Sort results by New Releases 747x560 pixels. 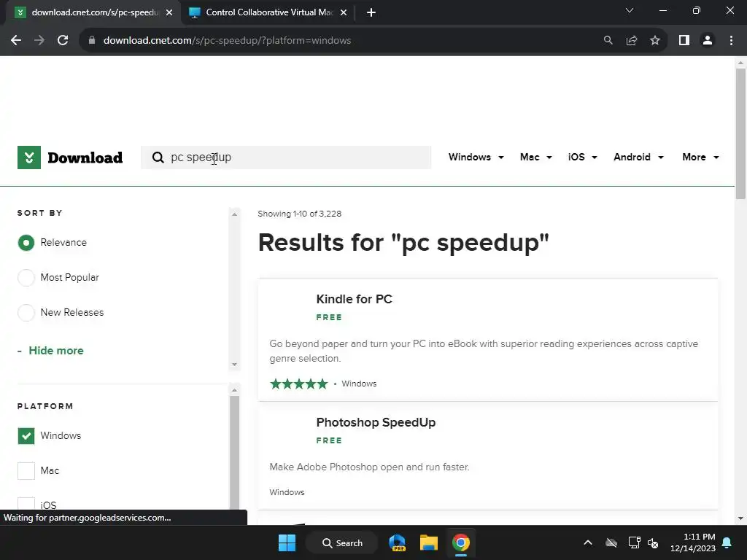(x=26, y=313)
